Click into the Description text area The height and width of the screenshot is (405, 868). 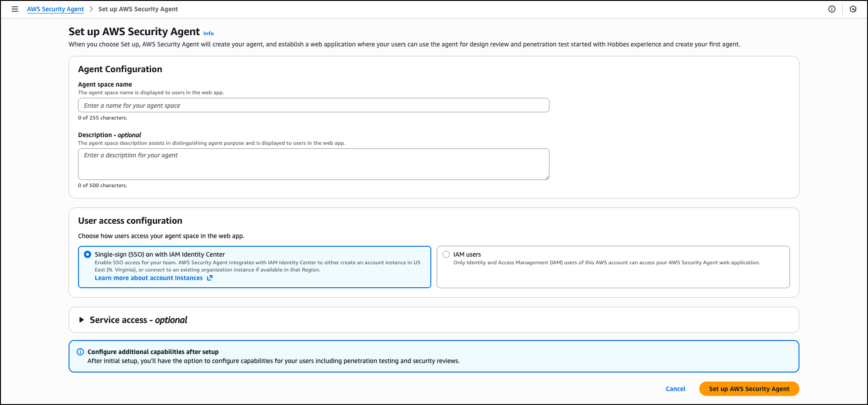314,164
